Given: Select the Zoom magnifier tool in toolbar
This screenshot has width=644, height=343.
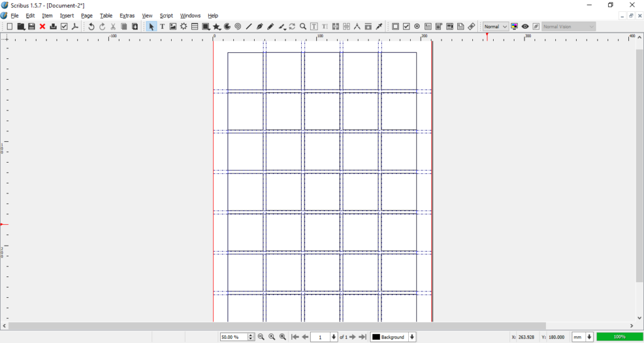Looking at the screenshot, I should 303,26.
